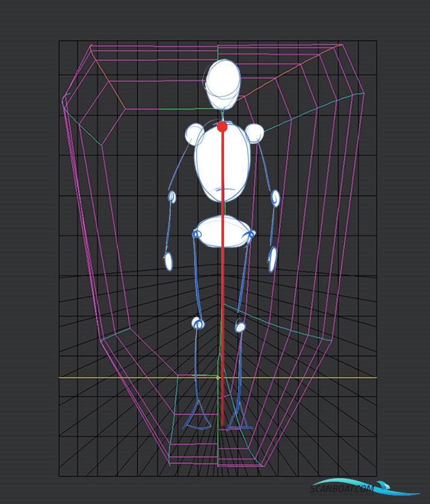The image size is (430, 504).
Task: Select the blue foot outline on the left
Action: (x=197, y=419)
